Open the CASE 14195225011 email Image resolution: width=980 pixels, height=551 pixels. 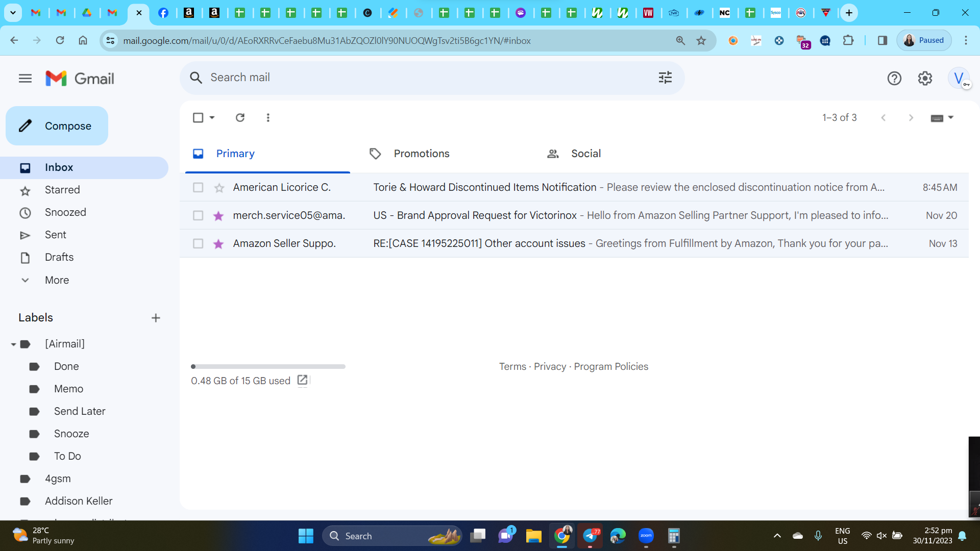click(574, 244)
